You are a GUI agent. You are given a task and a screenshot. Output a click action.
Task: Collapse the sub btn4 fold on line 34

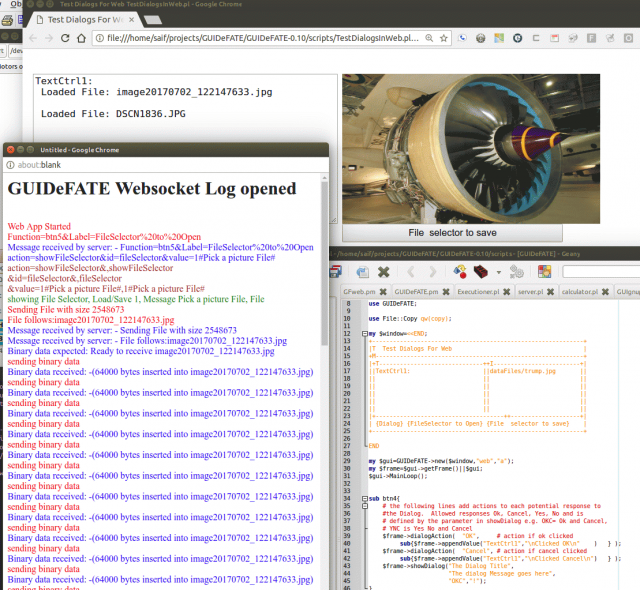coord(365,499)
